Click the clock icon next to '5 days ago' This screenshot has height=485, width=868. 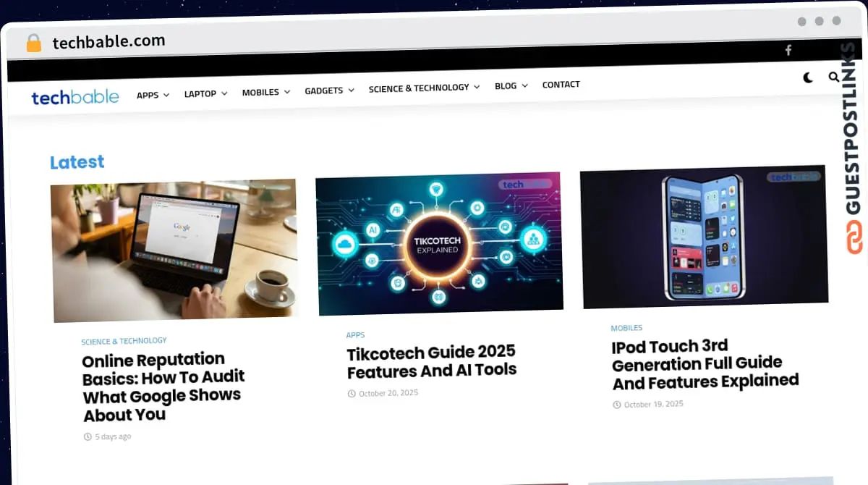(x=87, y=436)
